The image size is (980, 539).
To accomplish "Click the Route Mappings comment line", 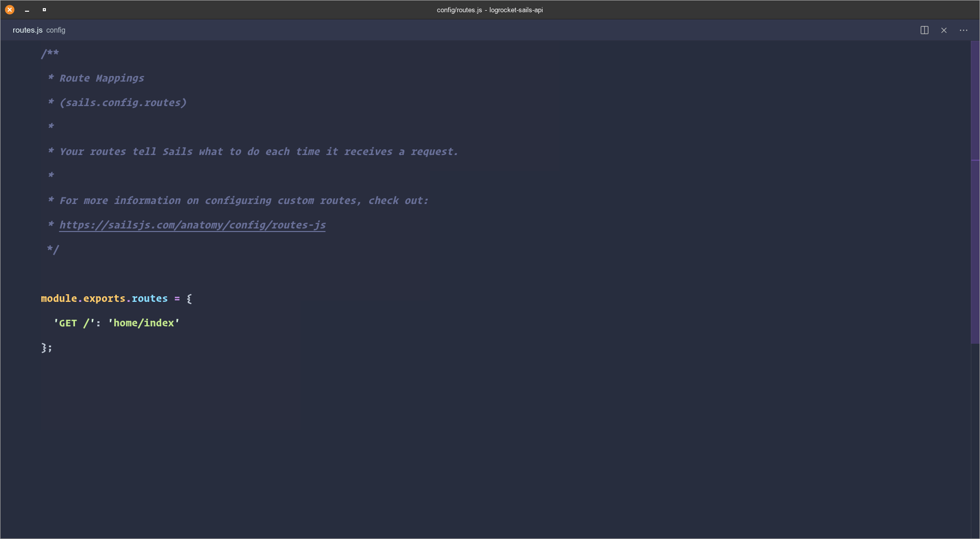I will [101, 78].
